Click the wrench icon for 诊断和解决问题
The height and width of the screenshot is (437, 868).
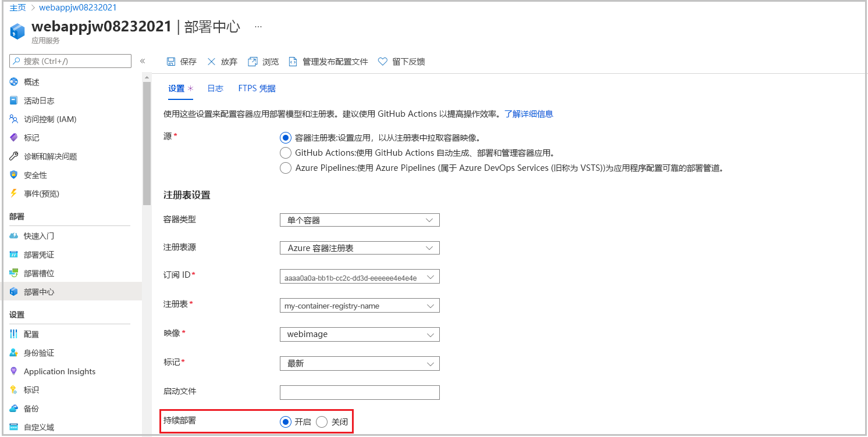coord(14,156)
